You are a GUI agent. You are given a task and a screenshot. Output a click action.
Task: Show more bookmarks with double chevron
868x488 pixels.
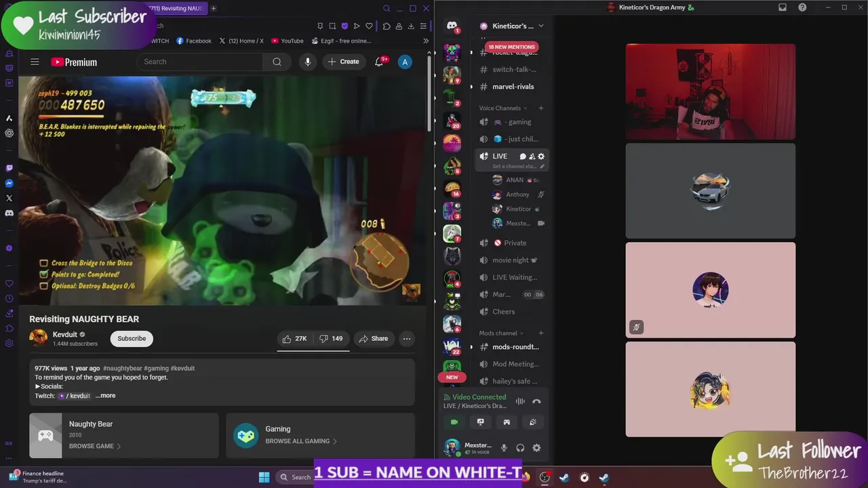click(426, 41)
